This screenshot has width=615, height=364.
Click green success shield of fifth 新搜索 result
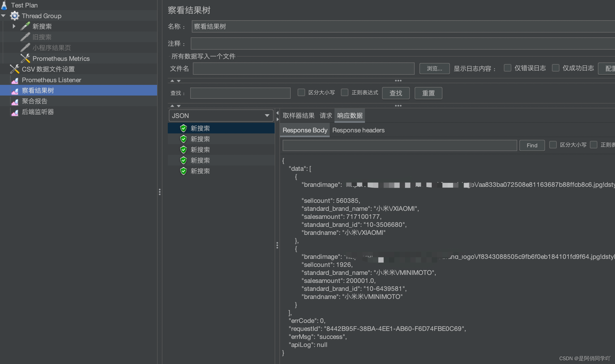click(x=184, y=171)
